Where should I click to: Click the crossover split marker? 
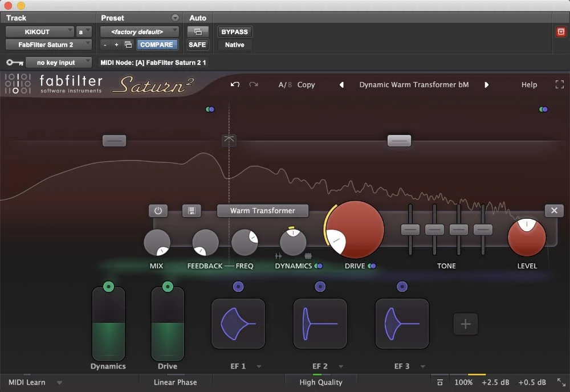(x=229, y=139)
